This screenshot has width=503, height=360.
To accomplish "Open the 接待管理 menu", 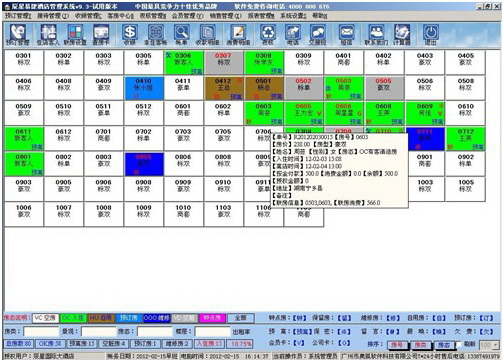I will pyautogui.click(x=53, y=16).
